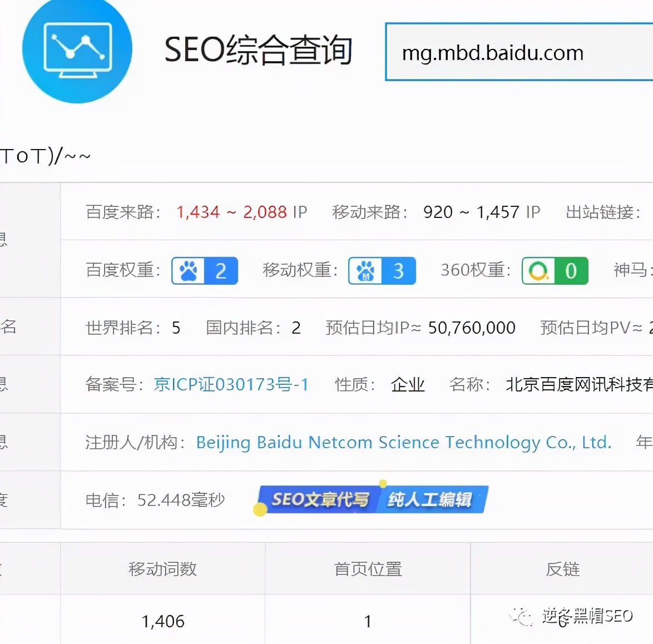This screenshot has width=653, height=644.
Task: Select the Baidu paw icon in 百度权重 badge
Action: 187,271
